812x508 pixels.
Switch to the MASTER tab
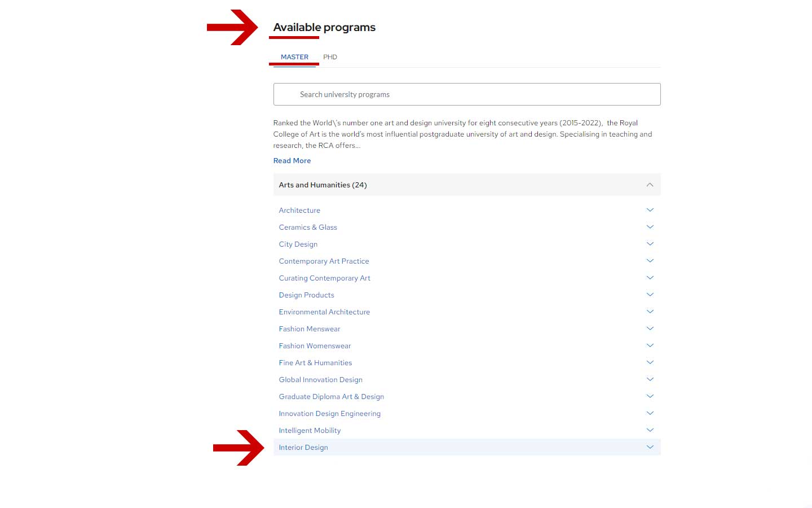pos(294,57)
